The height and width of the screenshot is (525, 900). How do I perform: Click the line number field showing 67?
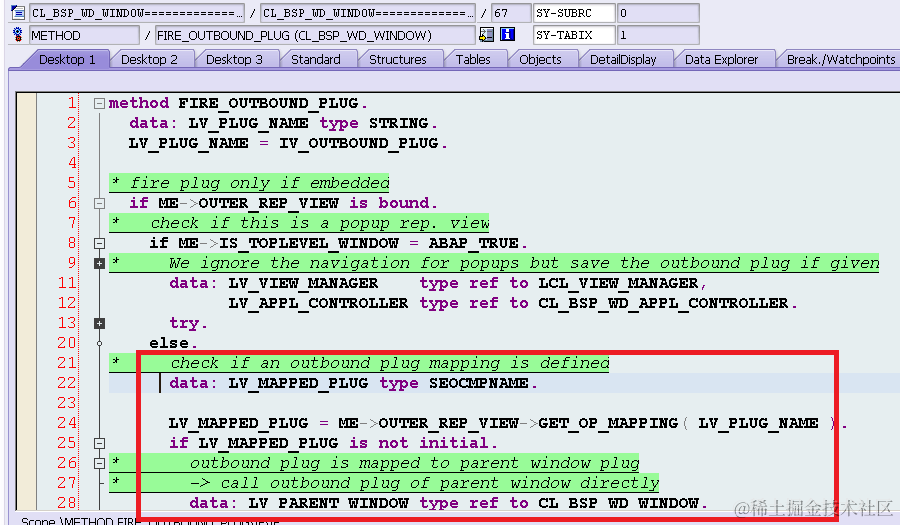[x=511, y=13]
